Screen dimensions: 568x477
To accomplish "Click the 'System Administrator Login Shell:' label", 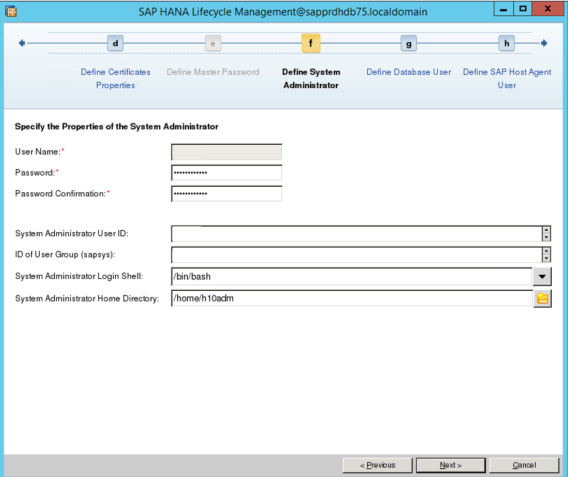I will [79, 276].
